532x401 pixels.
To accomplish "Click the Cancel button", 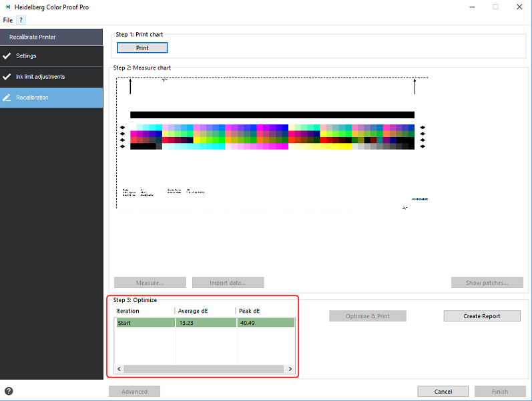I will [x=443, y=392].
